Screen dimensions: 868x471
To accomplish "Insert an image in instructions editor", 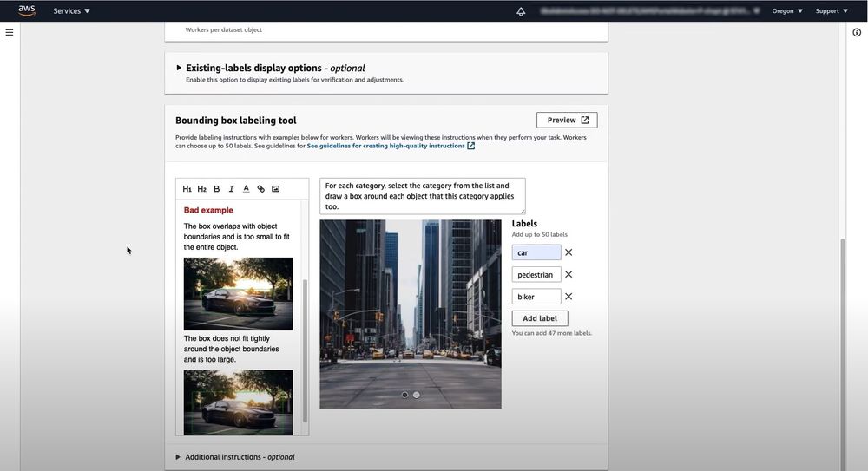I will 275,189.
